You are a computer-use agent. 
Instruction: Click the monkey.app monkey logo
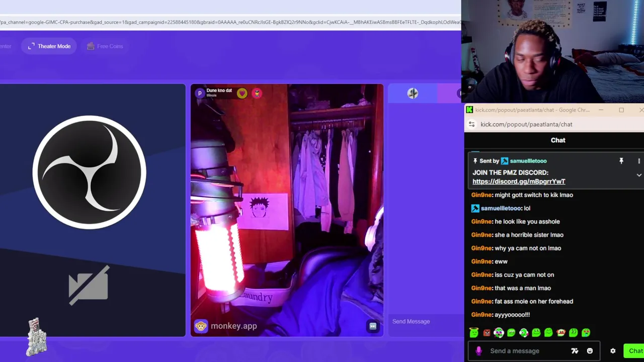[201, 326]
